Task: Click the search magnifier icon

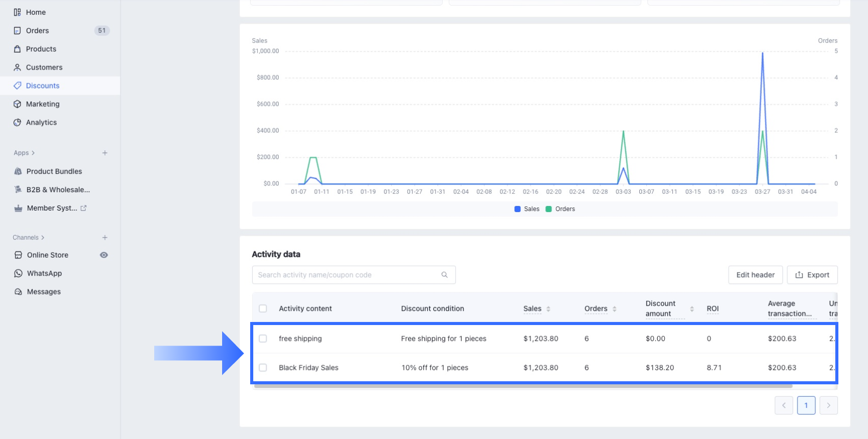Action: pos(444,275)
